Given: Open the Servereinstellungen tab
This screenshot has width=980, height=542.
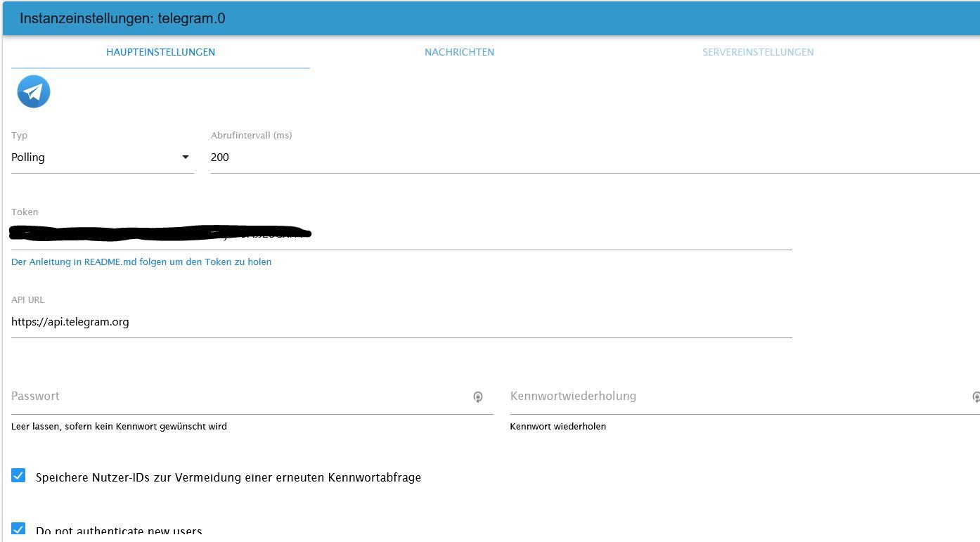Looking at the screenshot, I should coord(758,52).
